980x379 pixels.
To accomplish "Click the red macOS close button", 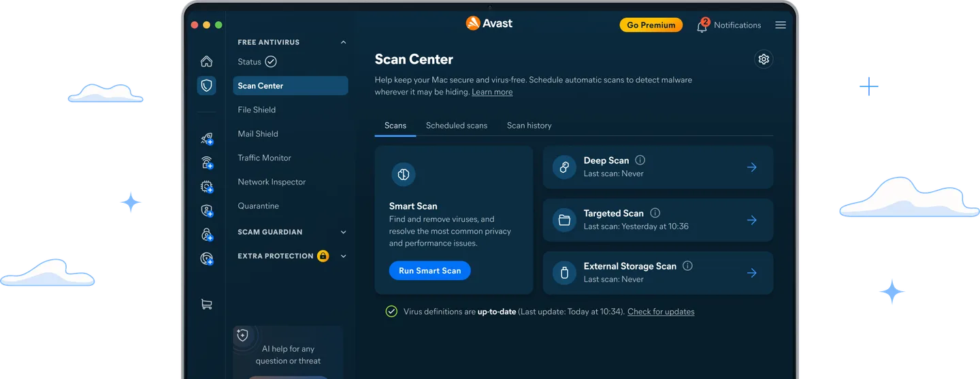I will (x=195, y=25).
